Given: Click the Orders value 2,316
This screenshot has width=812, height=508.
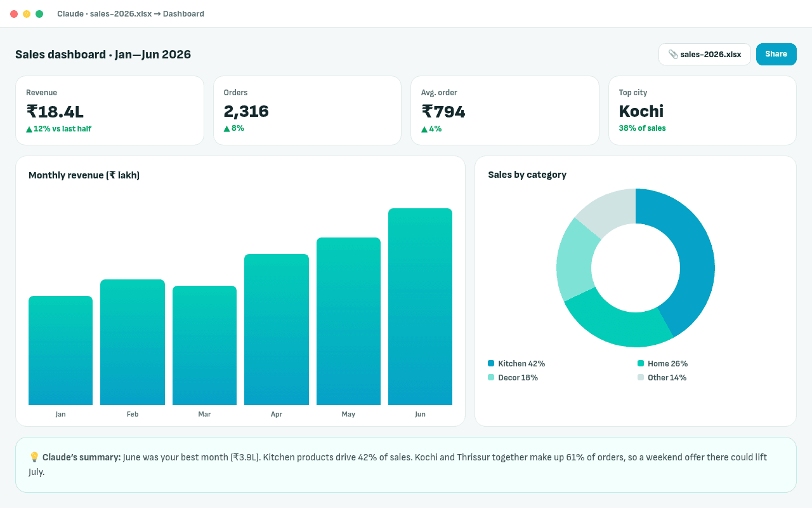Looking at the screenshot, I should (x=246, y=112).
